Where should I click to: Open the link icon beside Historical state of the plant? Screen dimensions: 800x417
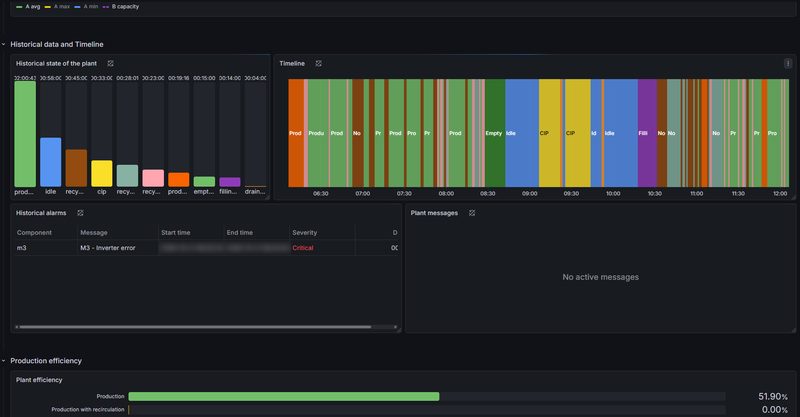(x=110, y=63)
